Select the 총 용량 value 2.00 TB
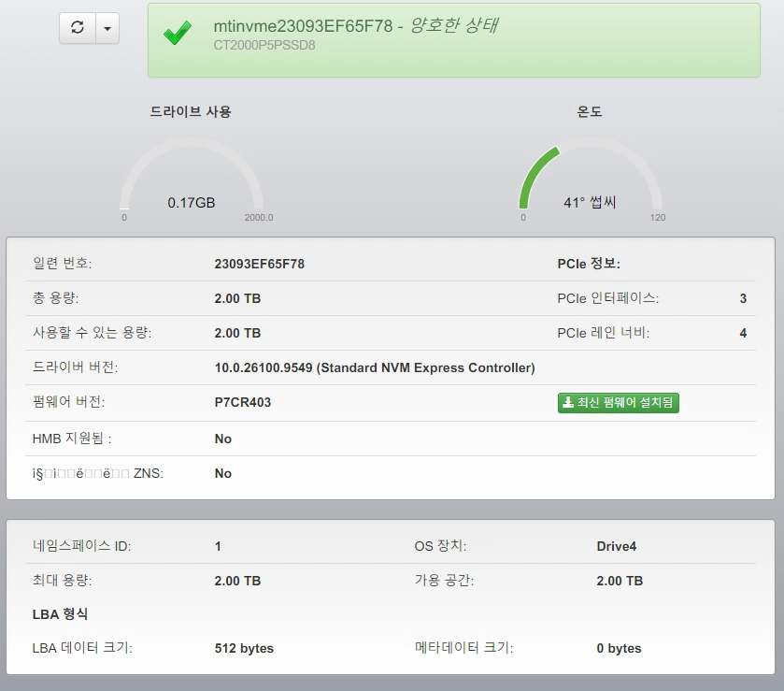Viewport: 784px width, 691px height. point(237,298)
